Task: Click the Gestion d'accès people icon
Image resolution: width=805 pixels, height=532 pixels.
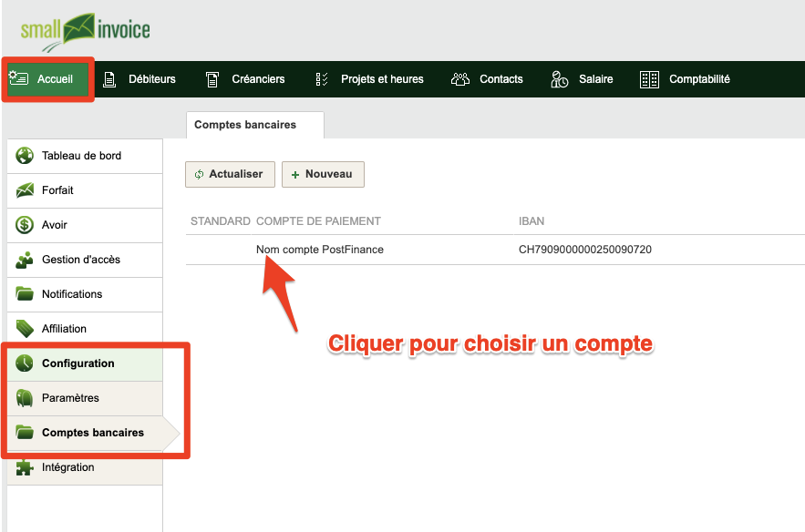Action: coord(24,260)
